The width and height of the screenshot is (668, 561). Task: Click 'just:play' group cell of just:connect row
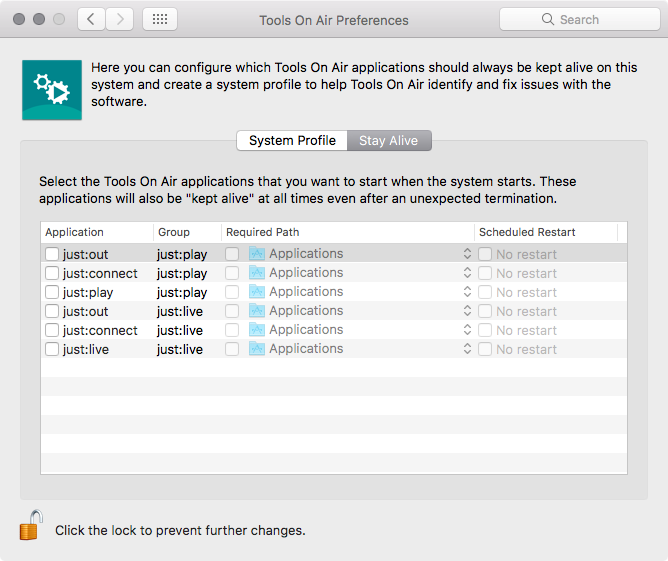pyautogui.click(x=182, y=273)
